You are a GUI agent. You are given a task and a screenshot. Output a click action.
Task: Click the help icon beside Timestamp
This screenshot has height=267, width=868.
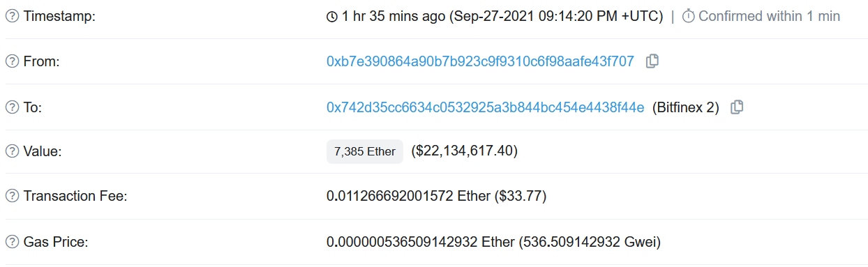(12, 16)
